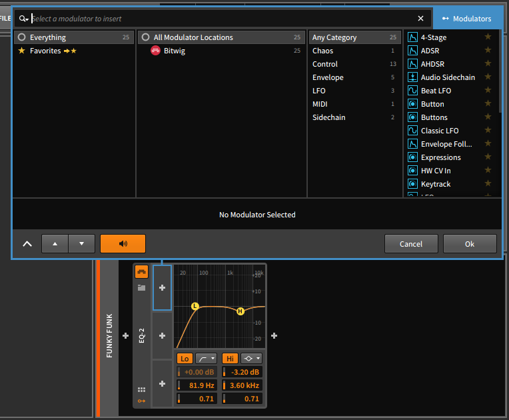This screenshot has height=420, width=509.
Task: Click EQ-2 modulation routing icon
Action: pos(141,401)
